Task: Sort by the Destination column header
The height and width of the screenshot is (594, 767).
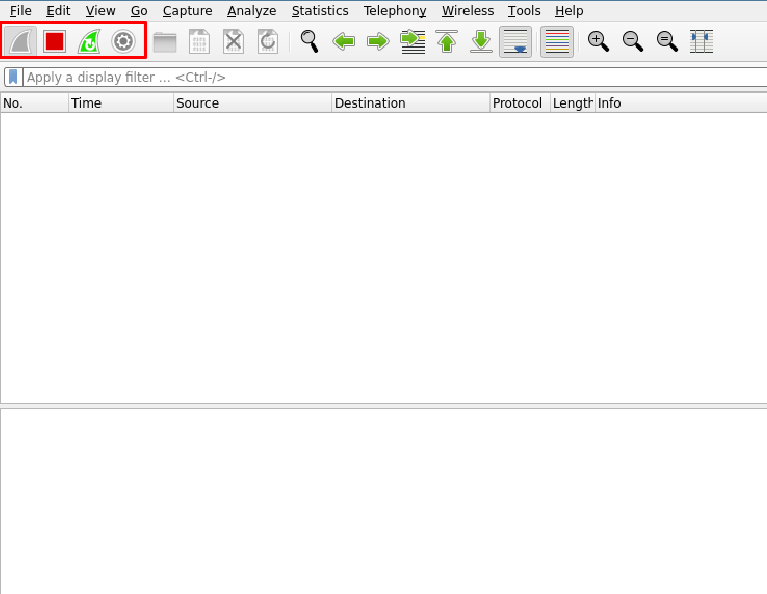Action: coord(411,103)
